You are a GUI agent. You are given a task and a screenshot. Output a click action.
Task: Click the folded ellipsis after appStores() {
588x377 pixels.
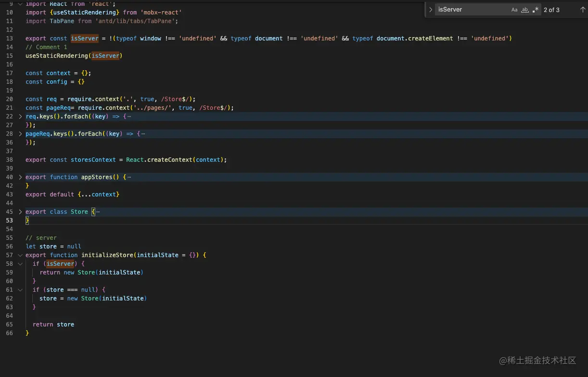pyautogui.click(x=129, y=177)
